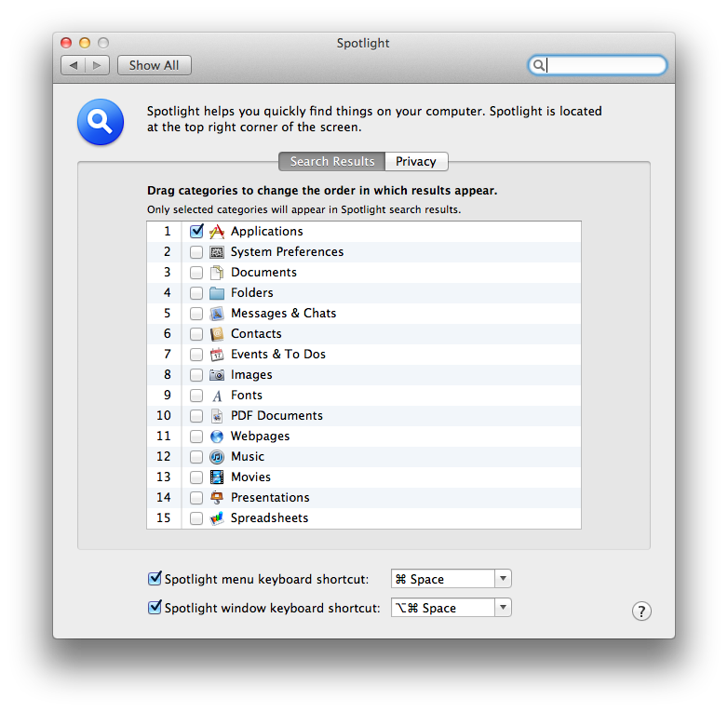Viewport: 728px width, 712px height.
Task: Toggle Spotlight menu keyboard shortcut checkbox
Action: (155, 578)
